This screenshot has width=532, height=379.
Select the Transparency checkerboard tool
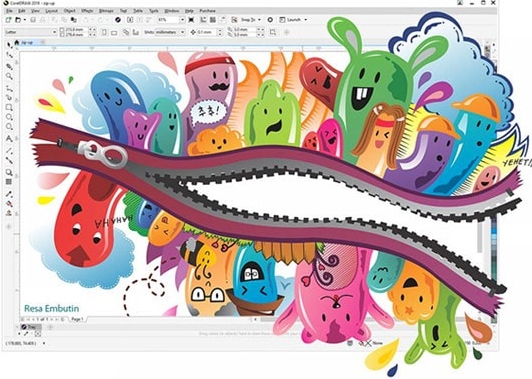click(x=9, y=182)
